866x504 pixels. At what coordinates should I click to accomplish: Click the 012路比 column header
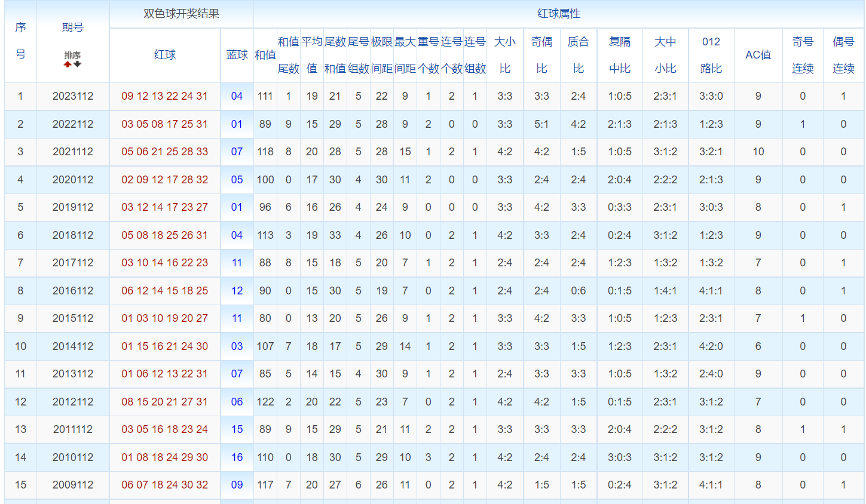(711, 55)
